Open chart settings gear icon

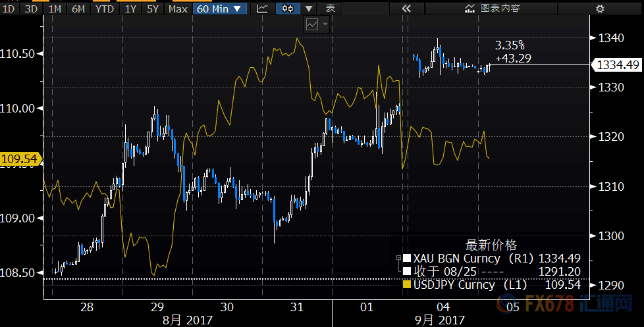coord(599,9)
